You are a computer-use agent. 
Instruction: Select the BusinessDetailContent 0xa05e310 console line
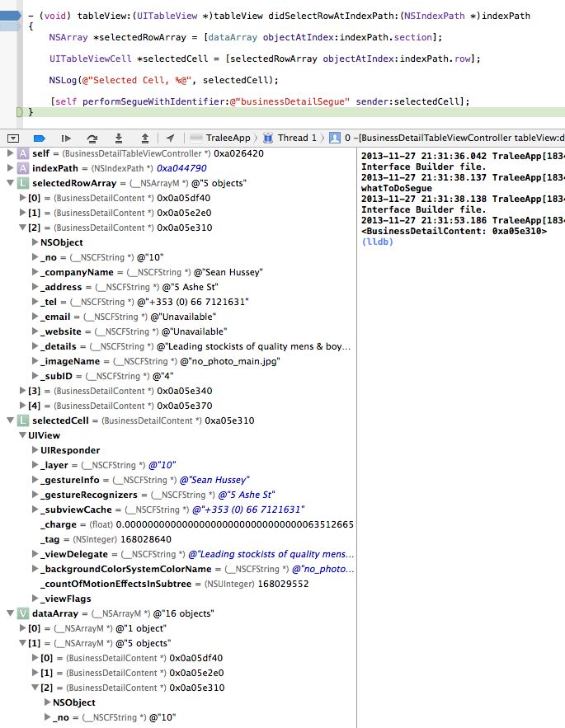pos(454,231)
